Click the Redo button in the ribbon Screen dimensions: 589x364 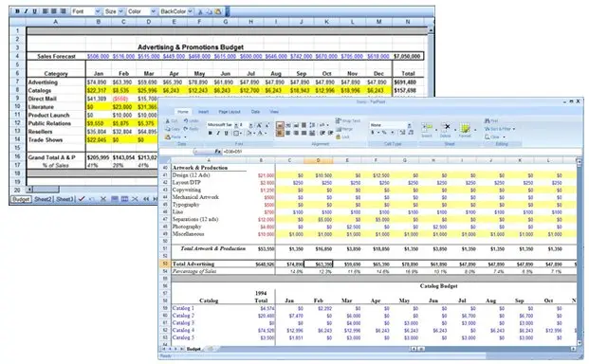point(191,129)
